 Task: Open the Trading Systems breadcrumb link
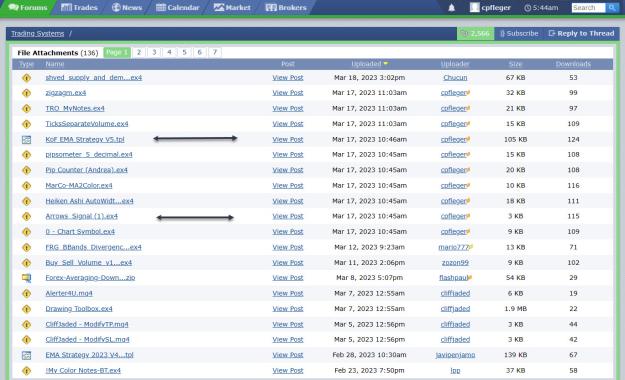click(x=37, y=33)
